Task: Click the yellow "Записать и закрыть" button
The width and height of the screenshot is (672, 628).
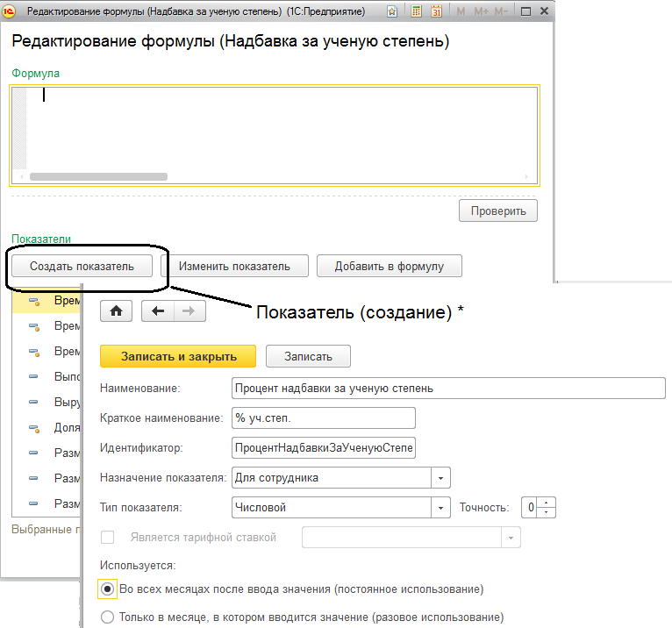Action: click(x=178, y=355)
